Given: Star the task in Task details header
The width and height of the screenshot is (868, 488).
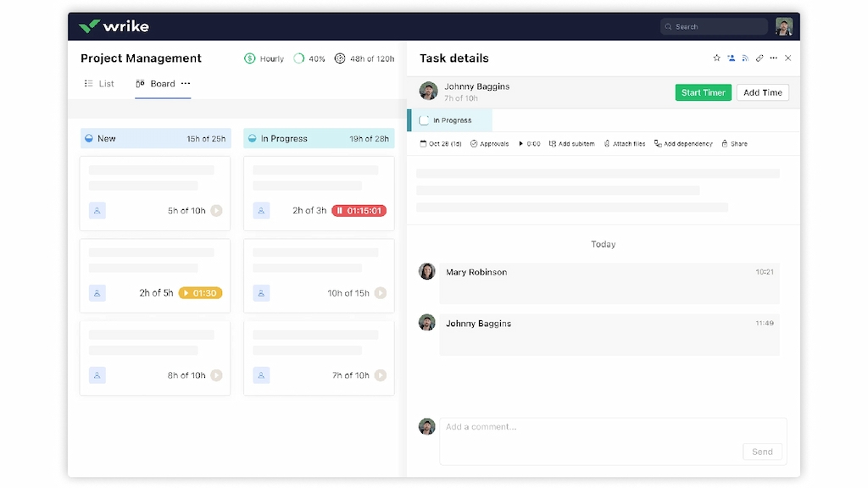Looking at the screenshot, I should tap(716, 58).
